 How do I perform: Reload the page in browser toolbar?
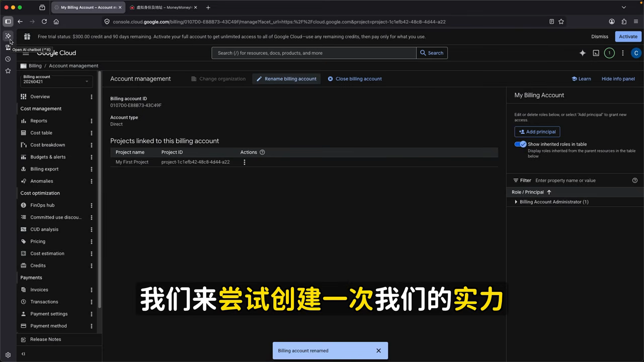(44, 22)
